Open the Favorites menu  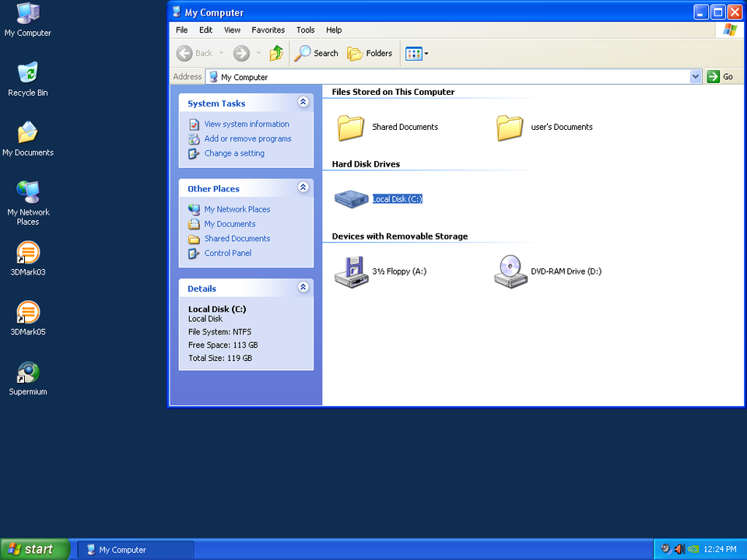point(268,30)
